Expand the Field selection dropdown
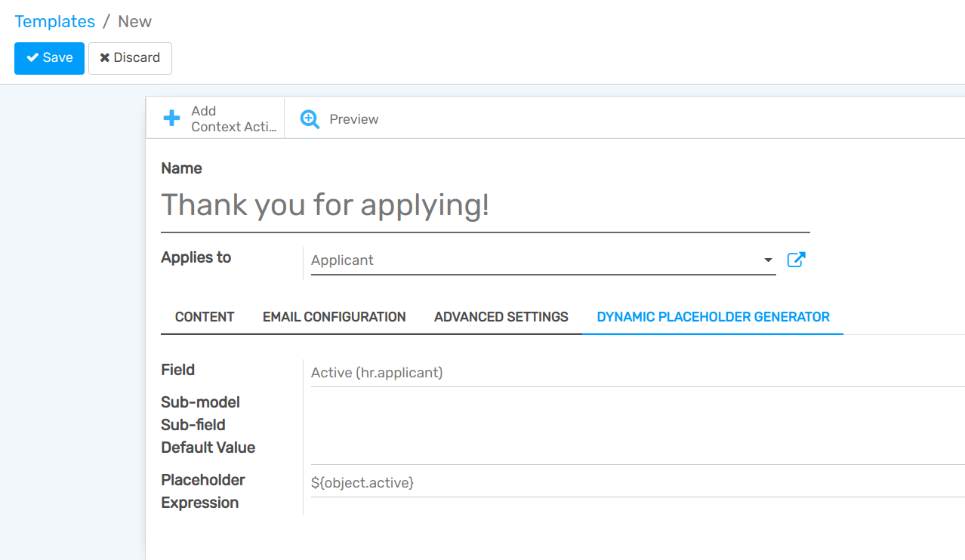This screenshot has width=965, height=560. 529,372
